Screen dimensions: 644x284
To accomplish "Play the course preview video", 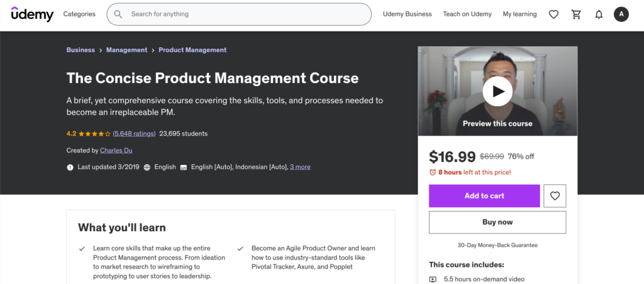I will point(497,92).
